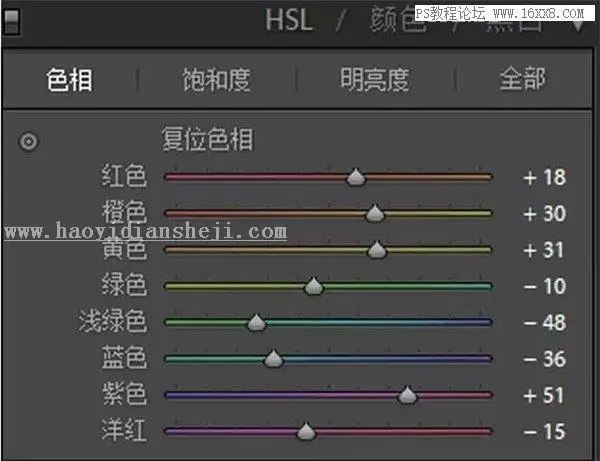Click the 浅绿色 slider label
Screen dimensions: 600x461
112,321
